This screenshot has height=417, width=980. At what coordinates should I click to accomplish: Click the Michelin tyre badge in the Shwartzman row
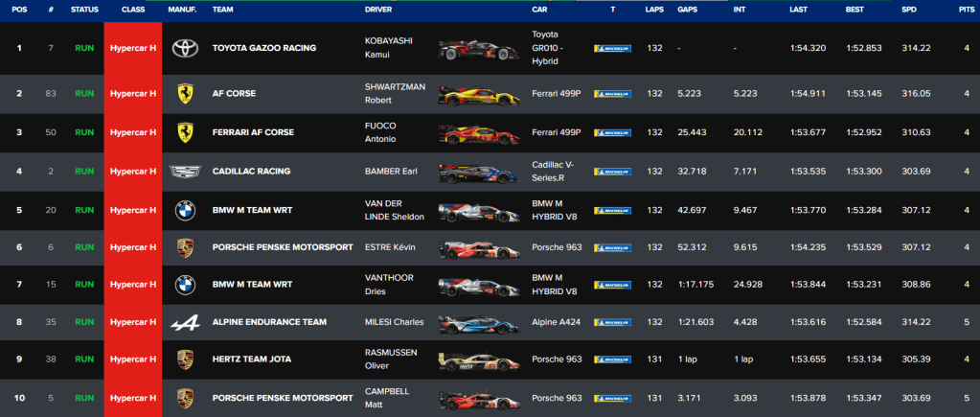click(x=612, y=94)
